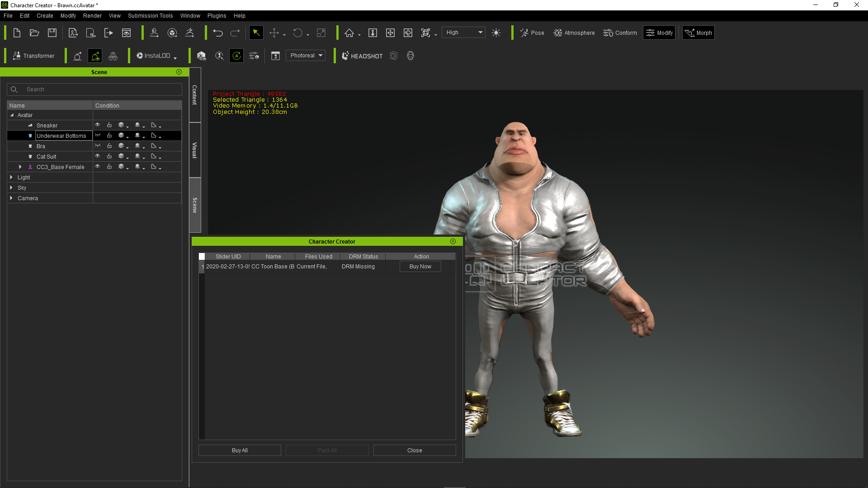868x488 pixels.
Task: Click the InstaLOD toolbar icon
Action: pos(153,56)
